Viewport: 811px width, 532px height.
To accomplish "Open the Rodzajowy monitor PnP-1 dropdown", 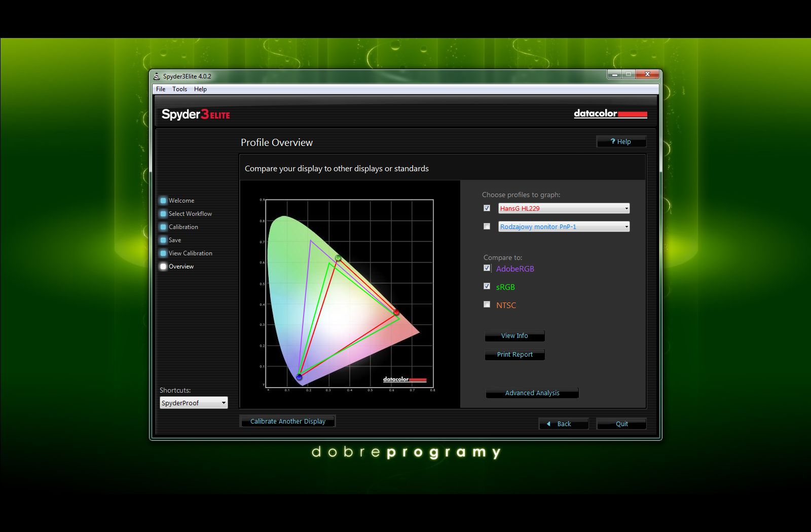I will click(564, 226).
